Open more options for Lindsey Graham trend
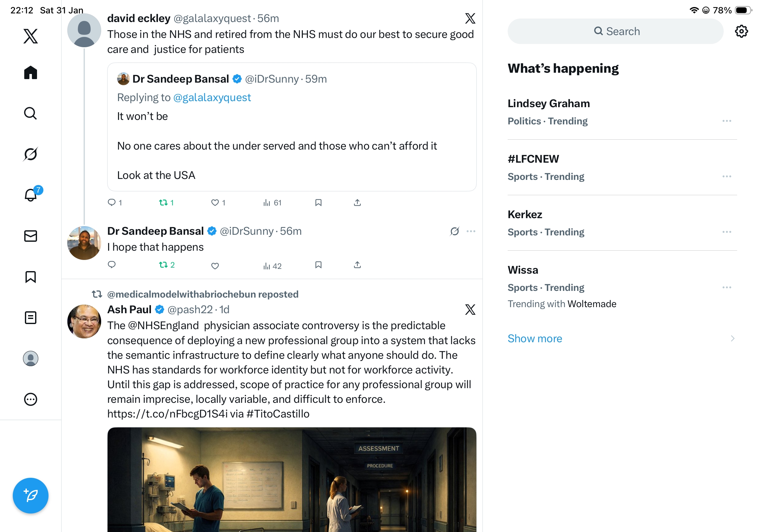 [727, 121]
